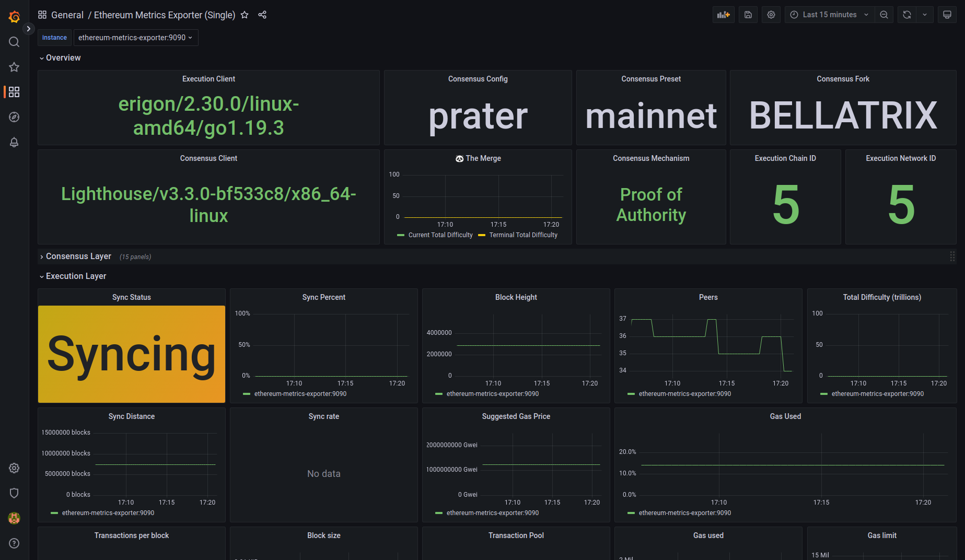This screenshot has height=560, width=965.
Task: Toggle the Gas Used legend series
Action: 685,513
